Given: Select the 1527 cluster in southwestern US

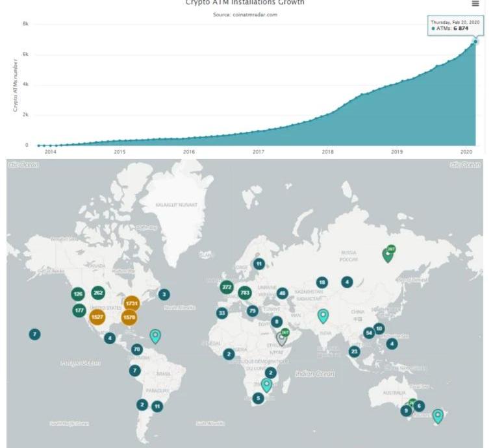Looking at the screenshot, I should pyautogui.click(x=97, y=317).
